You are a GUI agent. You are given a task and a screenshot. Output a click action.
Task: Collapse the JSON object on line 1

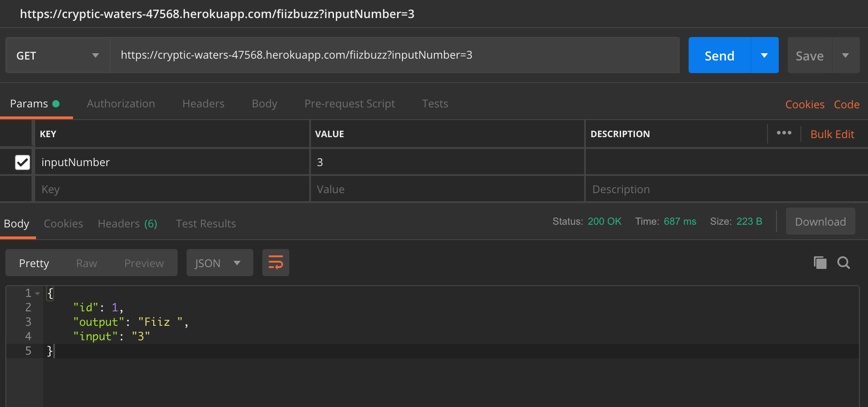point(38,293)
